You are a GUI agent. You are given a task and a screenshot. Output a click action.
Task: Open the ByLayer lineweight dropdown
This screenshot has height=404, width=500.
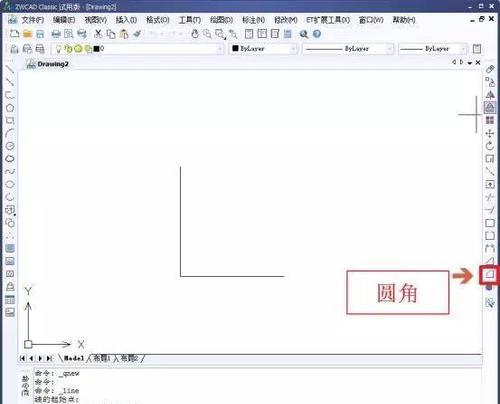[x=432, y=49]
